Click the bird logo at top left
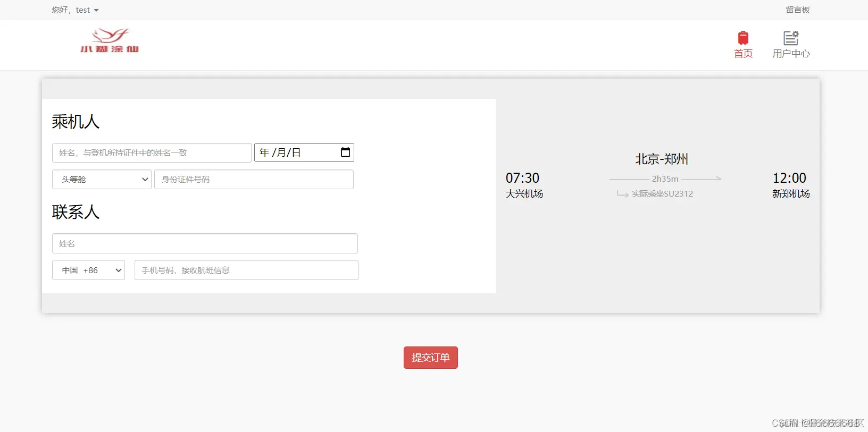 point(110,40)
